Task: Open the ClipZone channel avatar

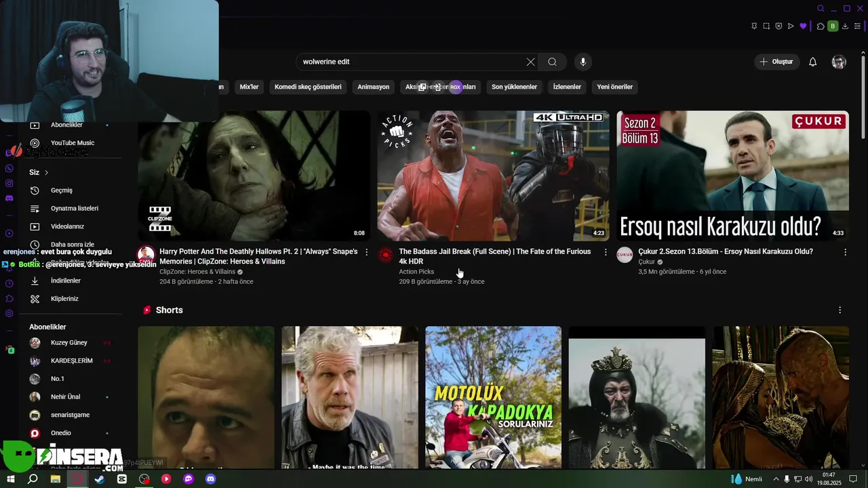Action: click(x=146, y=255)
